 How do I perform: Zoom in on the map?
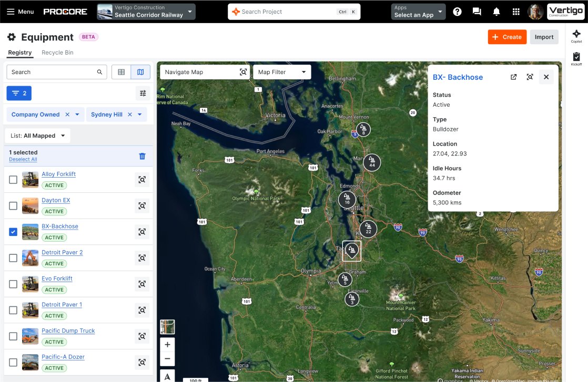point(167,345)
